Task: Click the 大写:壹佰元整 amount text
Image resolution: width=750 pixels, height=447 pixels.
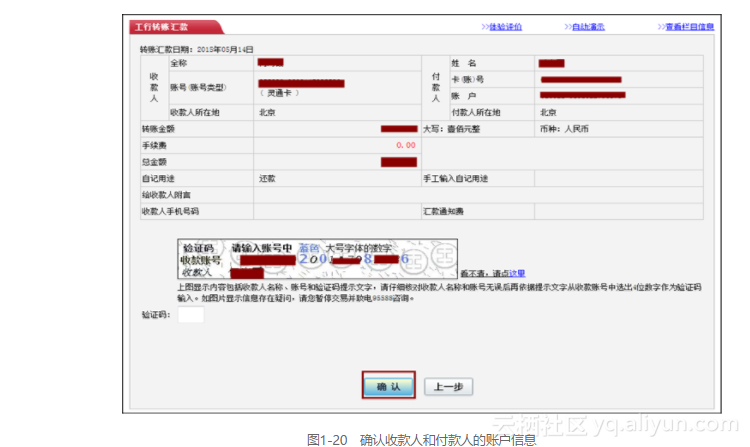Action: pyautogui.click(x=452, y=129)
